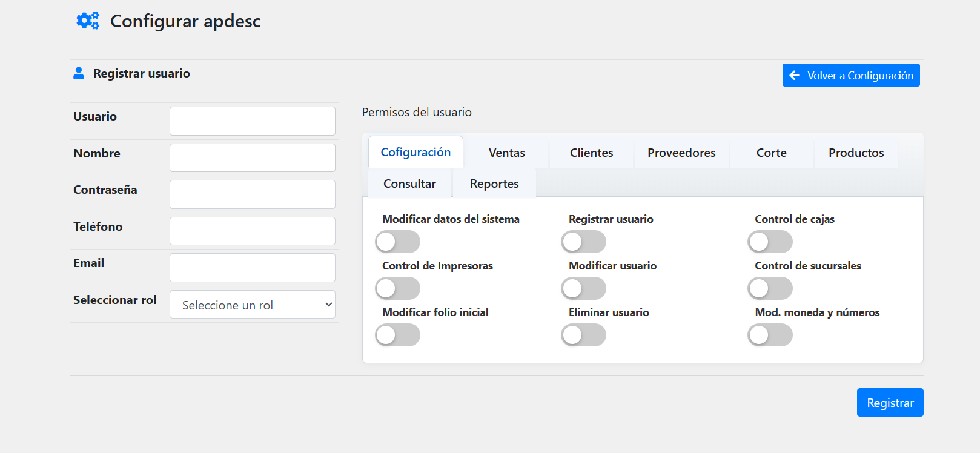Select the Productos tab
Viewport: 980px width, 453px height.
pyautogui.click(x=856, y=153)
